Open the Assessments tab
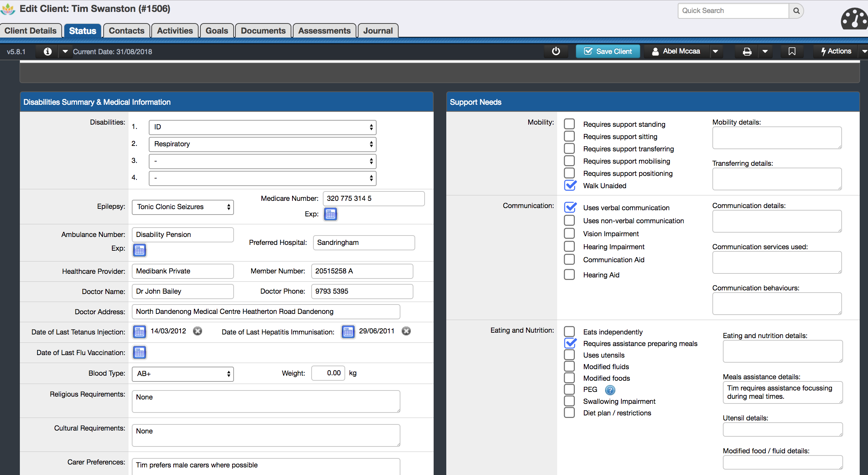Image resolution: width=868 pixels, height=475 pixels. pyautogui.click(x=325, y=31)
